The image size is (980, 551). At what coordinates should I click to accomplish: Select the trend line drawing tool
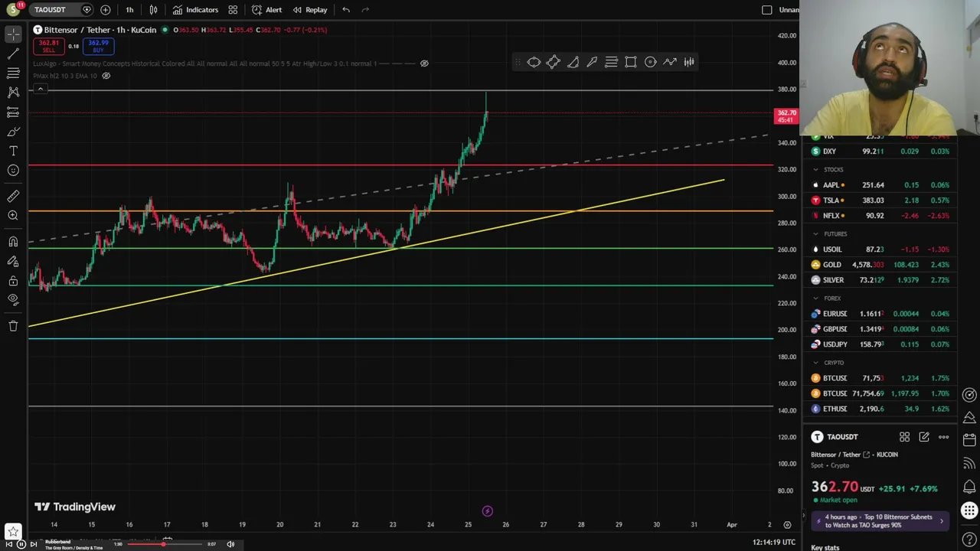tap(13, 54)
